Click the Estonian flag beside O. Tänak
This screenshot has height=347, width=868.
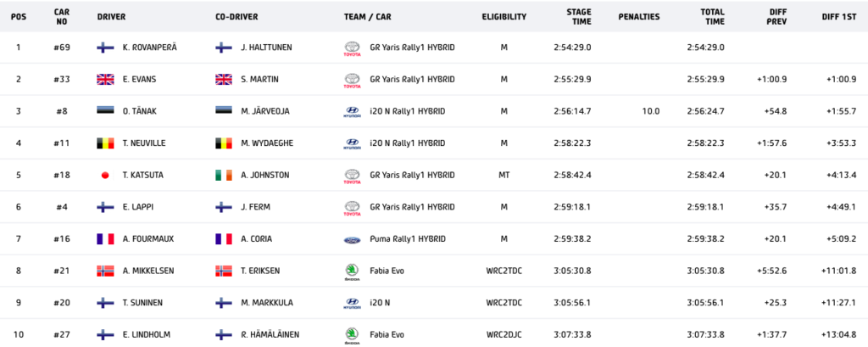click(x=106, y=111)
